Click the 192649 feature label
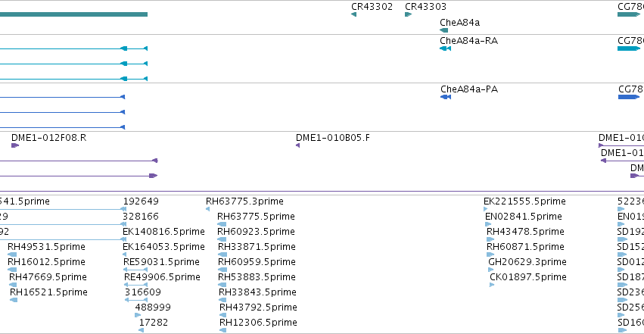Screen dimensions: 644x334 click(x=141, y=201)
